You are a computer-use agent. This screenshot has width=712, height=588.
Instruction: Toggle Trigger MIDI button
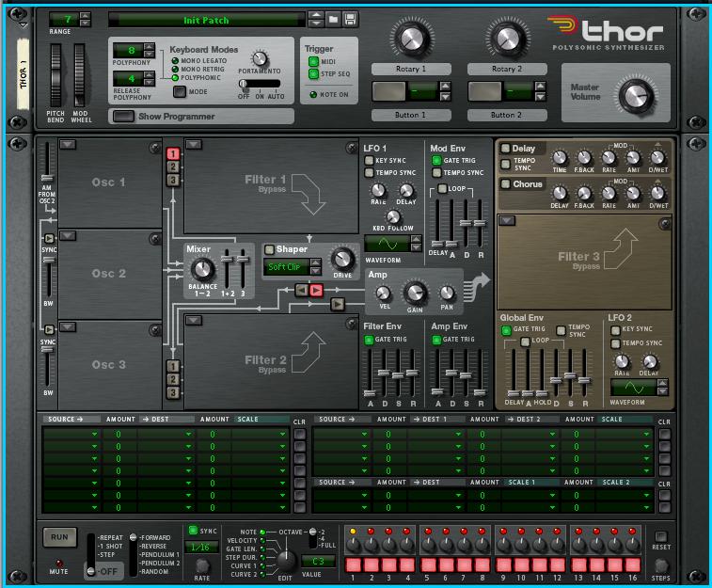[x=313, y=61]
